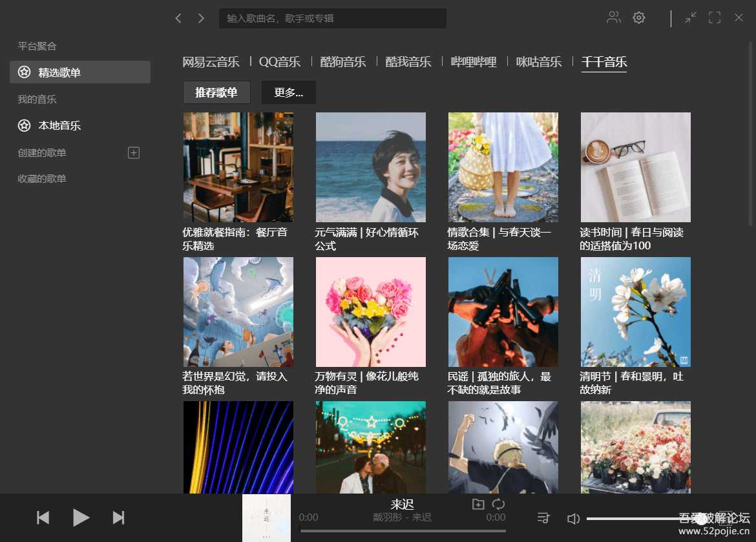The image size is (756, 542).
Task: Open the account/login icon at top right
Action: 613,17
